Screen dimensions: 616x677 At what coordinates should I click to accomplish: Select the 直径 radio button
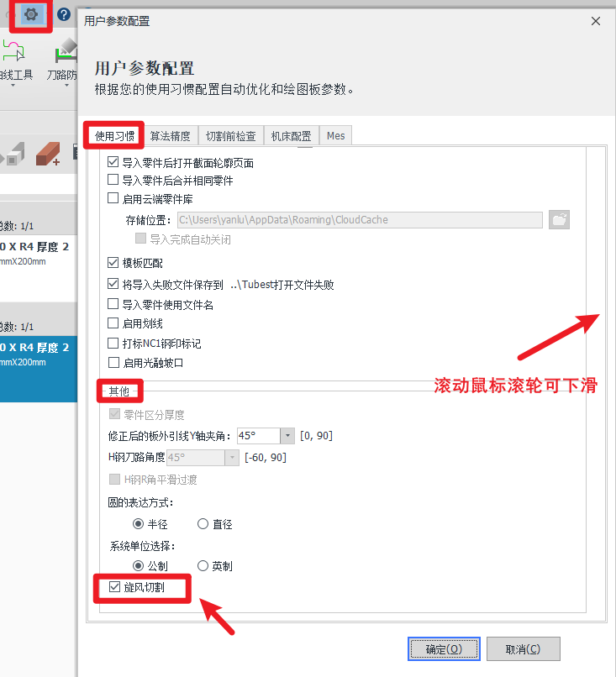click(x=203, y=524)
